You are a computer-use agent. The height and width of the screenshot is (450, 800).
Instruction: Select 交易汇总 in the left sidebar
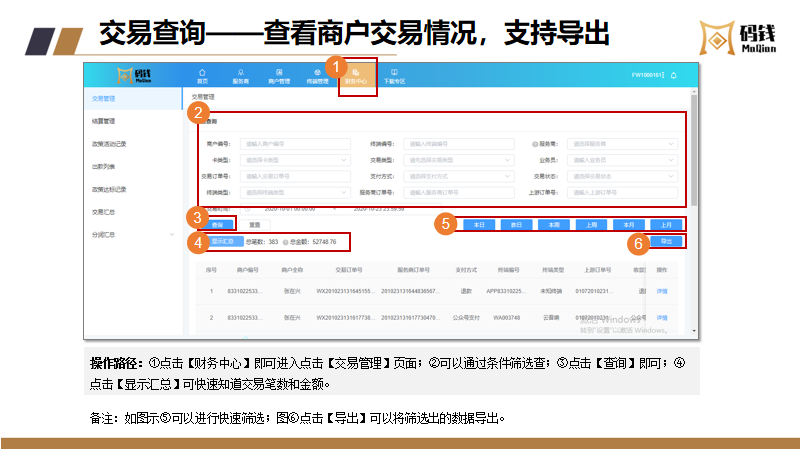pos(105,212)
